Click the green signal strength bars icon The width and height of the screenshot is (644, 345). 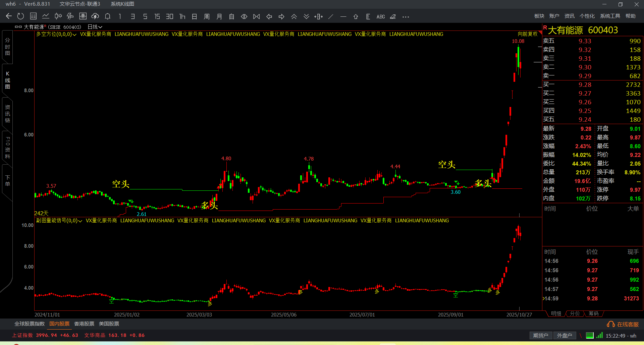click(599, 335)
